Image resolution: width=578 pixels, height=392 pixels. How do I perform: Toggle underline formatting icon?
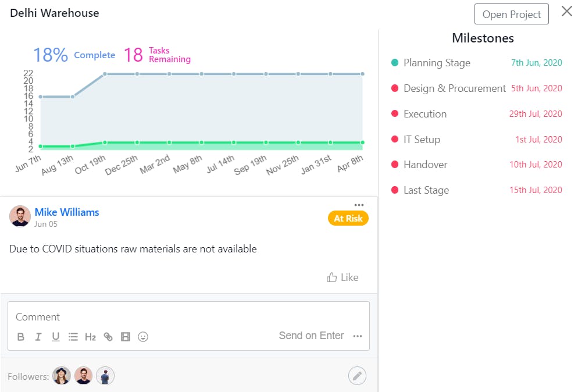point(56,337)
